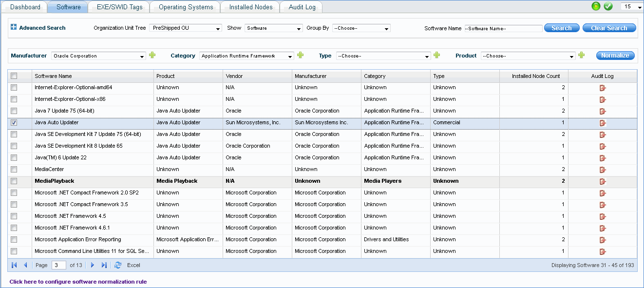Tick the MediaCenter row checkbox

[14, 170]
